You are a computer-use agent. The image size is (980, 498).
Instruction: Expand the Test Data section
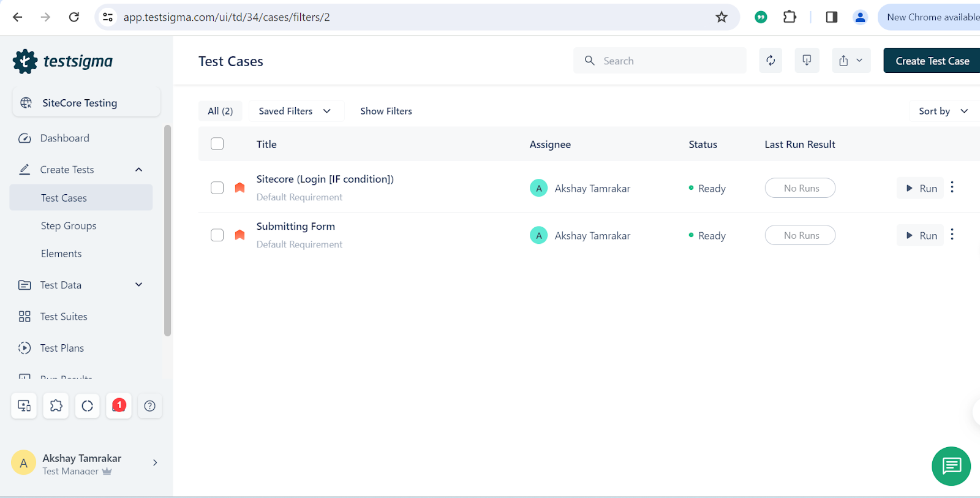(x=139, y=285)
